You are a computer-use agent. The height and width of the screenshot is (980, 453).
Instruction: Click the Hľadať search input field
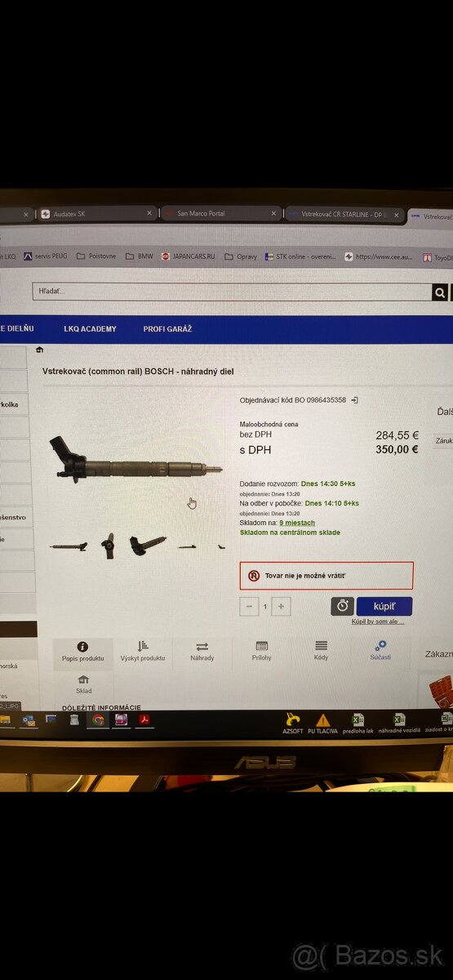coord(233,292)
